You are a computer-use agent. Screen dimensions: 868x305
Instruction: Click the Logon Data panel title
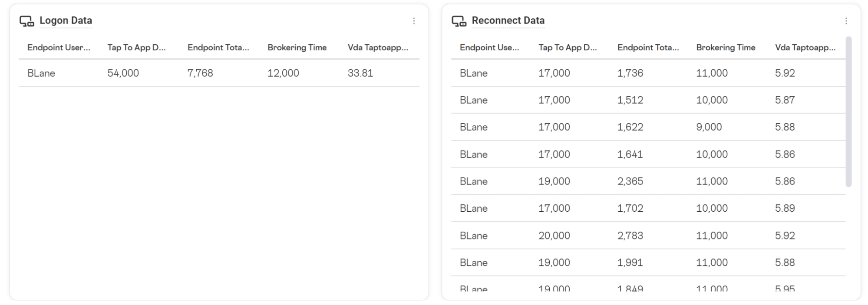pyautogui.click(x=66, y=20)
